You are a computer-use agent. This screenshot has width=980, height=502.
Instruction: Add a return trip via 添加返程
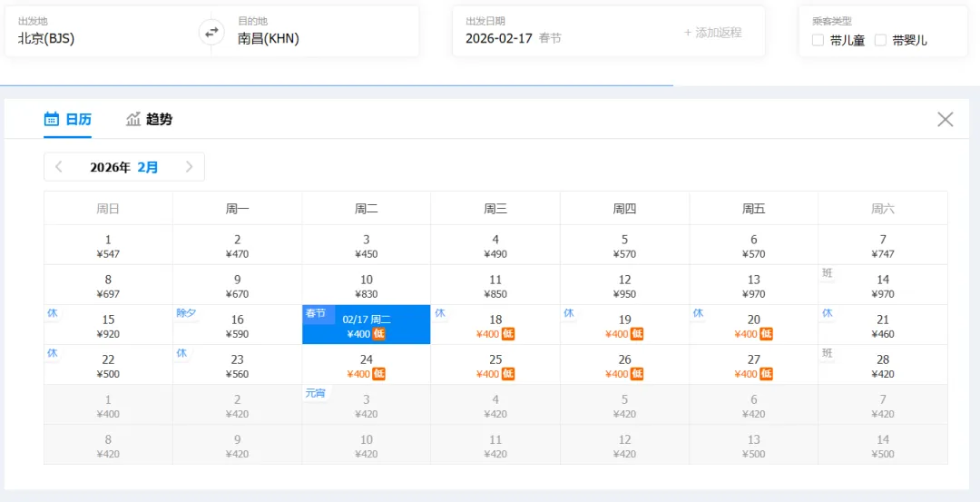(712, 33)
